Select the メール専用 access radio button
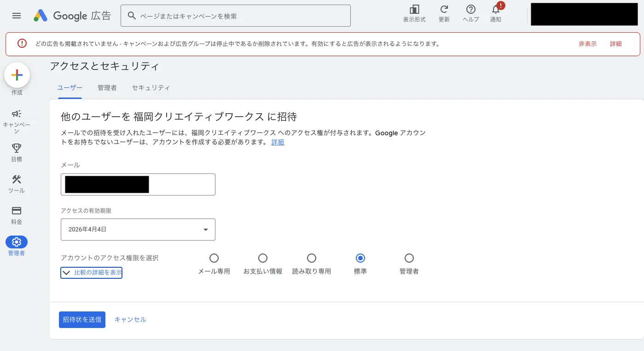 214,258
